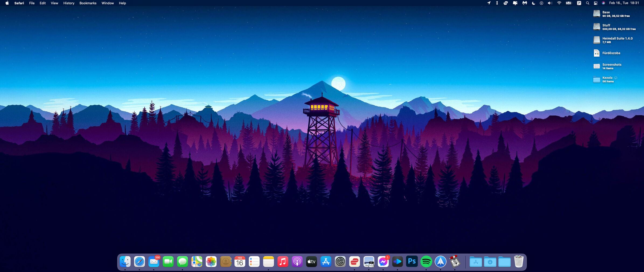Open the plain blue folder in Dock
The image size is (644, 272).
point(504,261)
